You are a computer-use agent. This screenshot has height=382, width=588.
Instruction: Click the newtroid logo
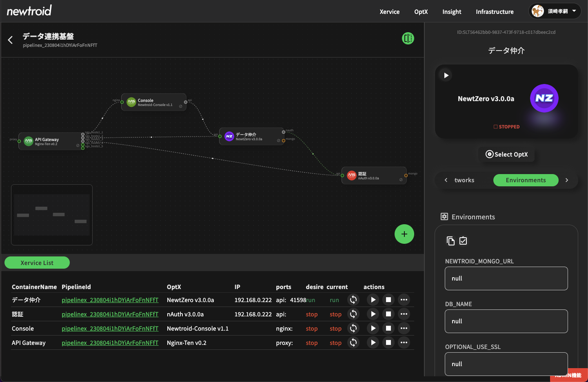click(x=29, y=11)
